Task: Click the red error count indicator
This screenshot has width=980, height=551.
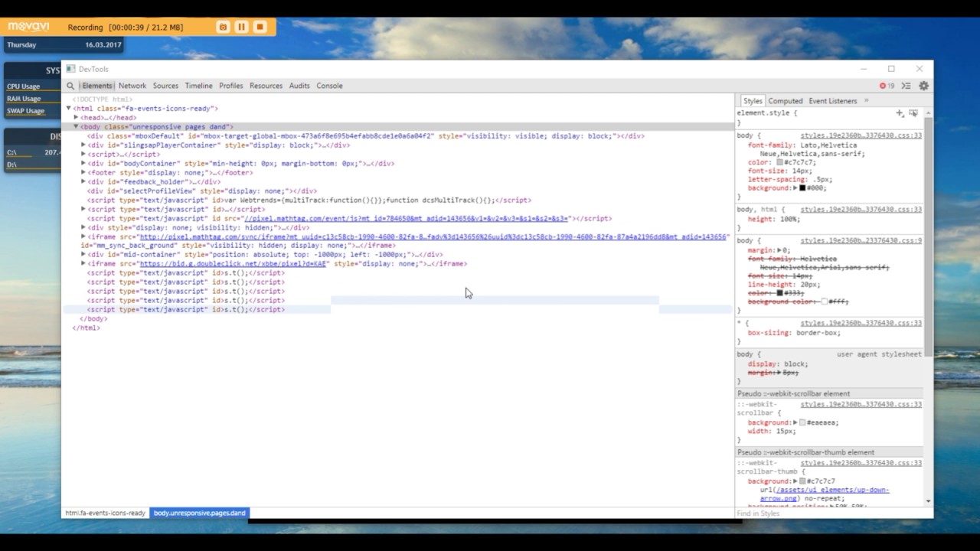Action: (x=887, y=86)
